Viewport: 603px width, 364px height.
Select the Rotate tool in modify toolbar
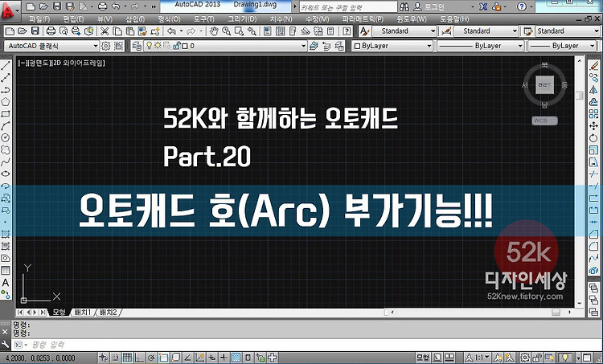coord(594,137)
